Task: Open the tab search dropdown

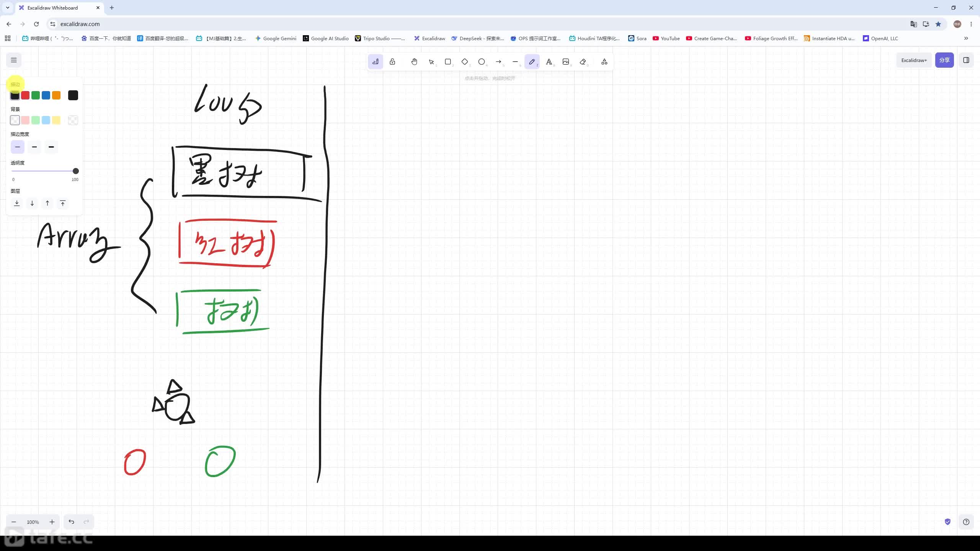Action: point(8,8)
